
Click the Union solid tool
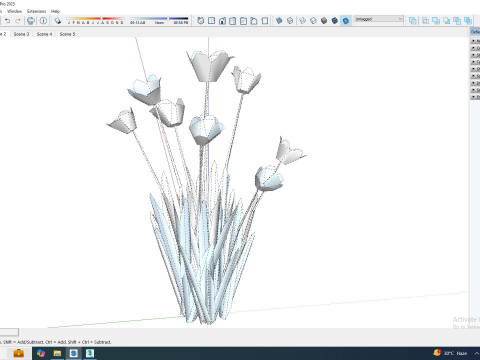tap(436, 21)
